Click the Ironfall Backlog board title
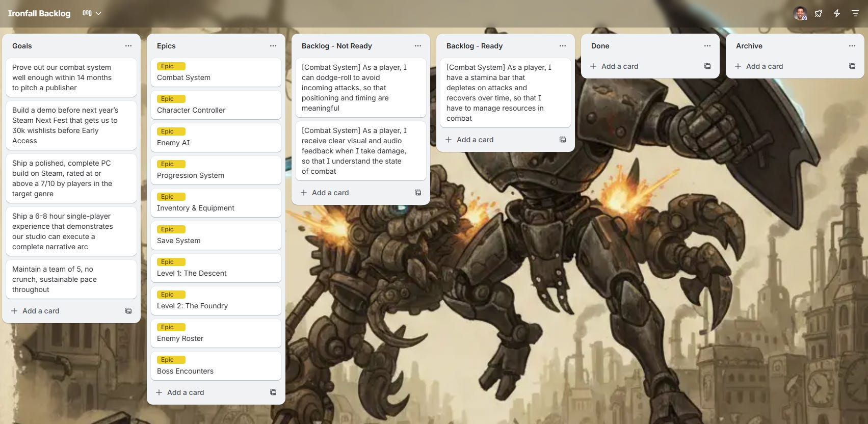The height and width of the screenshot is (424, 868). tap(39, 13)
